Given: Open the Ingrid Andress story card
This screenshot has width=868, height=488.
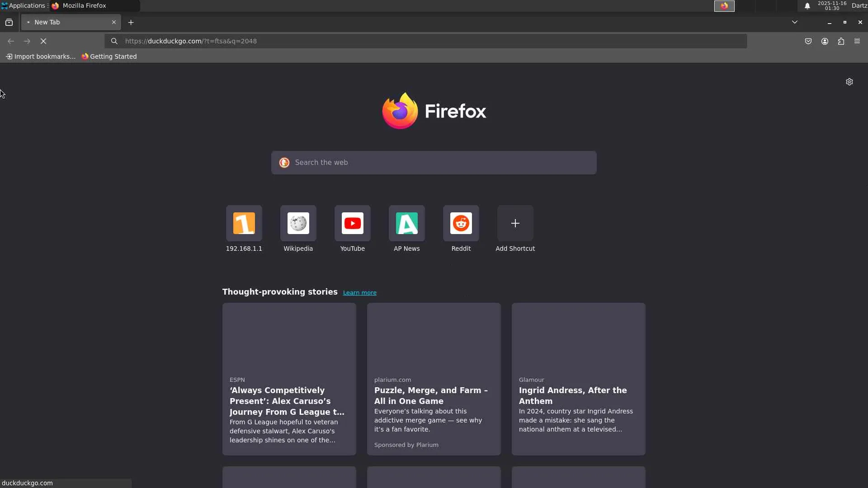Looking at the screenshot, I should [x=578, y=379].
